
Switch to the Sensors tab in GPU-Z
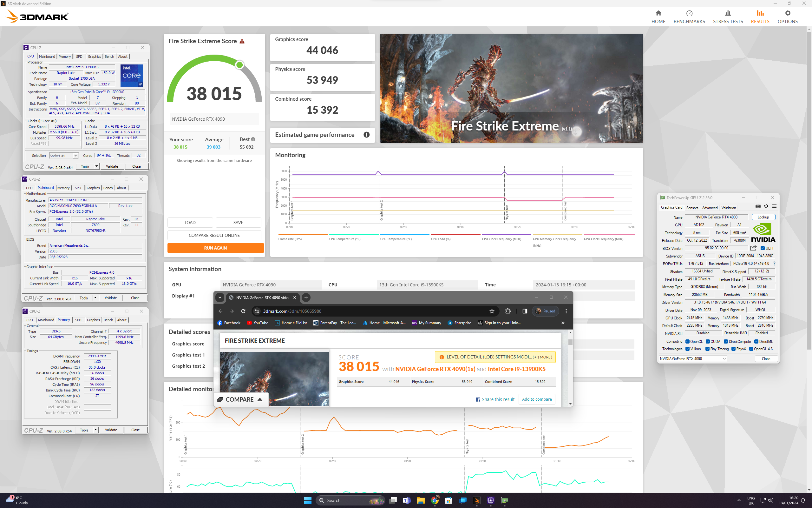692,208
